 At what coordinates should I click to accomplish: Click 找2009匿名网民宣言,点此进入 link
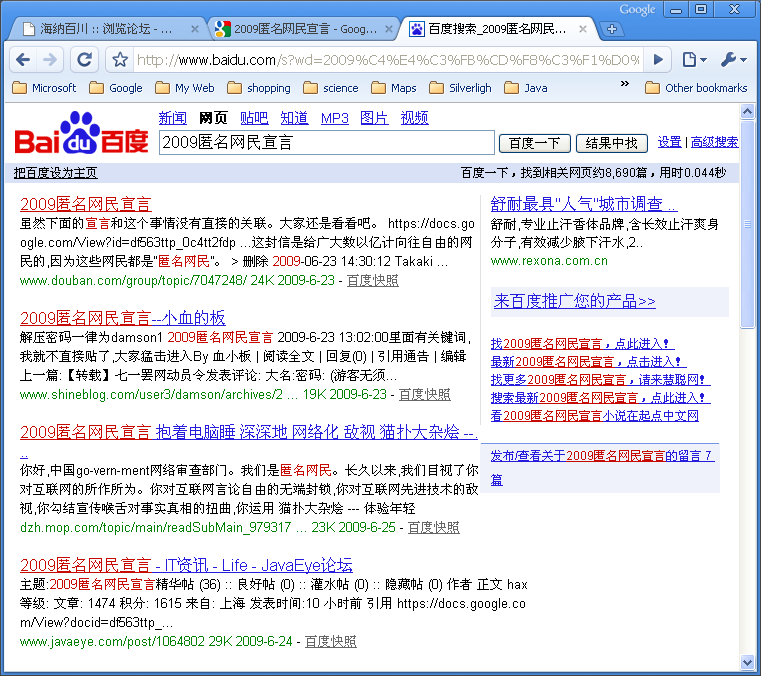(580, 344)
